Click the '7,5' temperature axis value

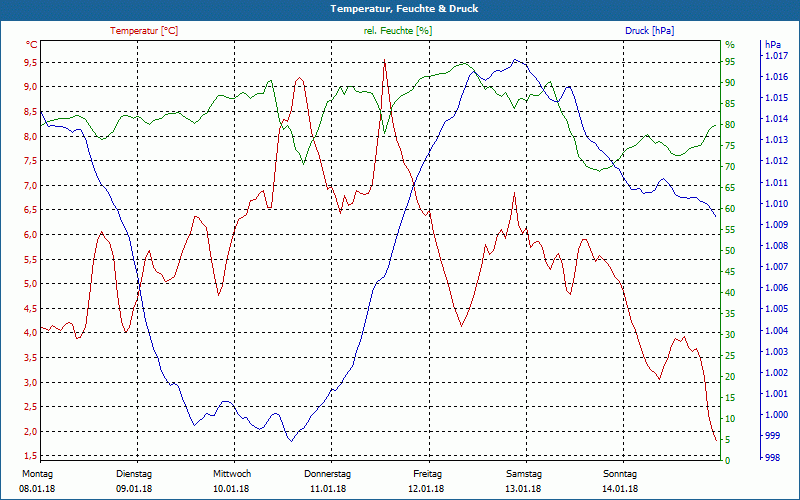coord(31,161)
